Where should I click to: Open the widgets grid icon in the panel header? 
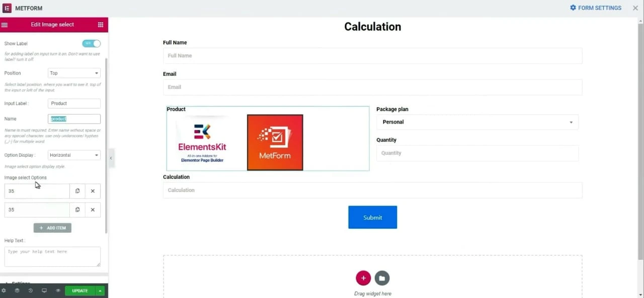tap(101, 25)
